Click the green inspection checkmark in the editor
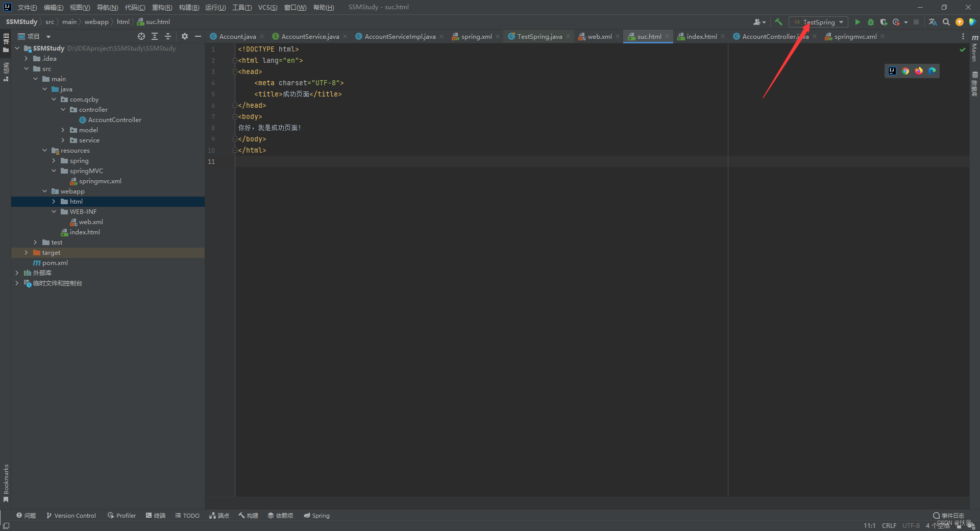This screenshot has width=980, height=531. coord(963,50)
